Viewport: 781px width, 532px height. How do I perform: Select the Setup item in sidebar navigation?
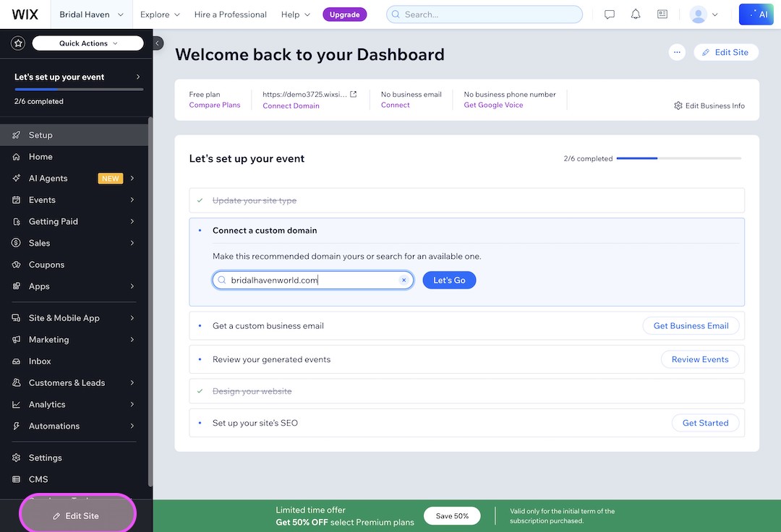40,134
